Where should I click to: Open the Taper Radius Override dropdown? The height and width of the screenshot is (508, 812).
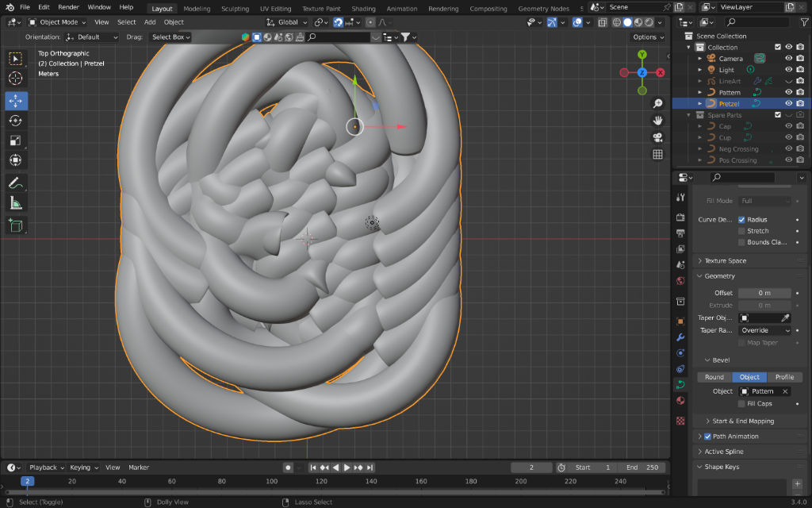[764, 330]
